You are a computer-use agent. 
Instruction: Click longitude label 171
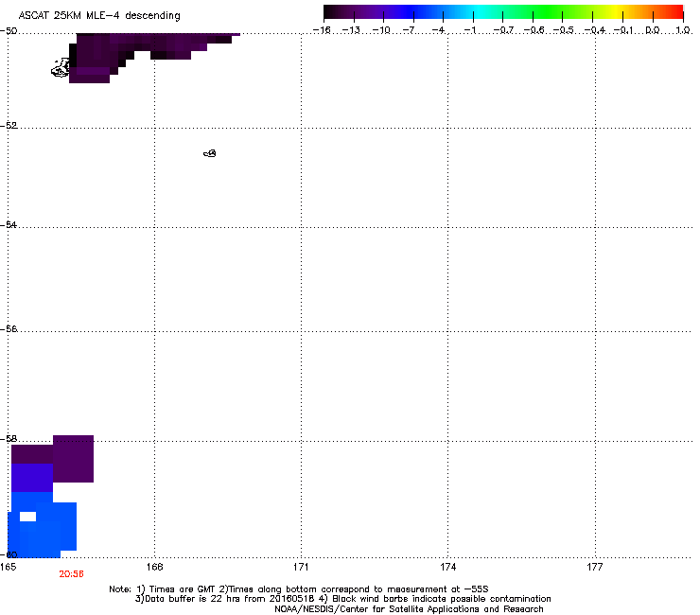[301, 567]
